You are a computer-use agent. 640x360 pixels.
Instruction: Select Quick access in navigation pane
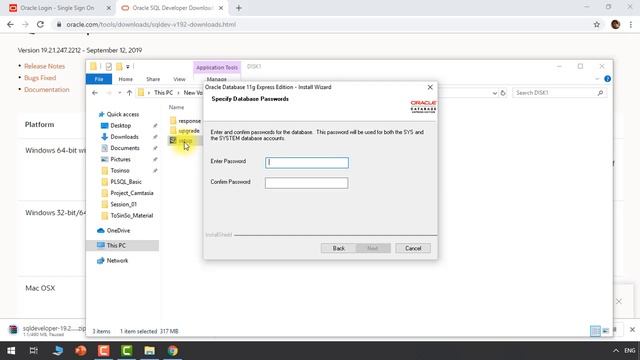122,114
